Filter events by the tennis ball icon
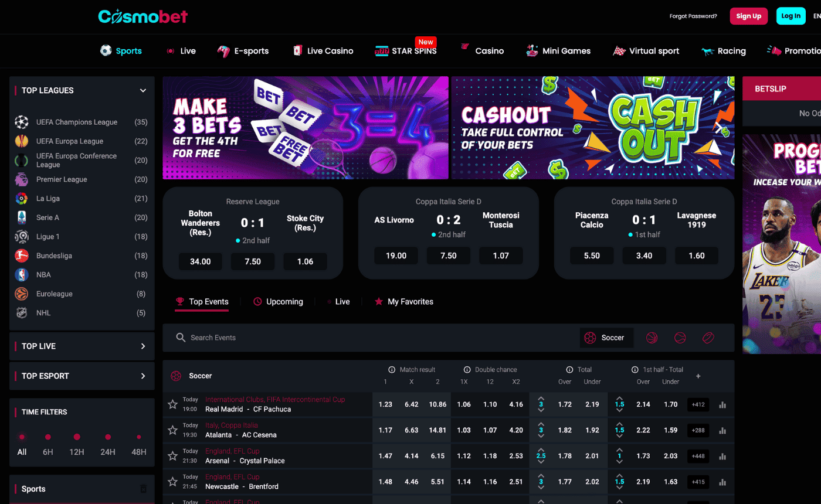821x504 pixels. (680, 338)
